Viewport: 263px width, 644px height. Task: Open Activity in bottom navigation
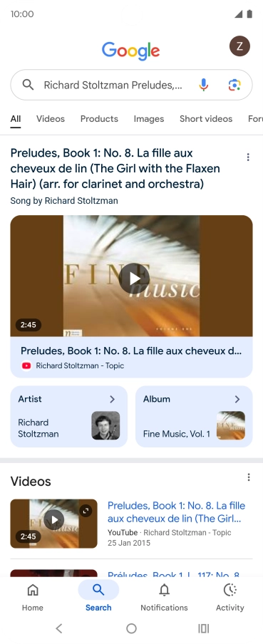[x=230, y=596]
